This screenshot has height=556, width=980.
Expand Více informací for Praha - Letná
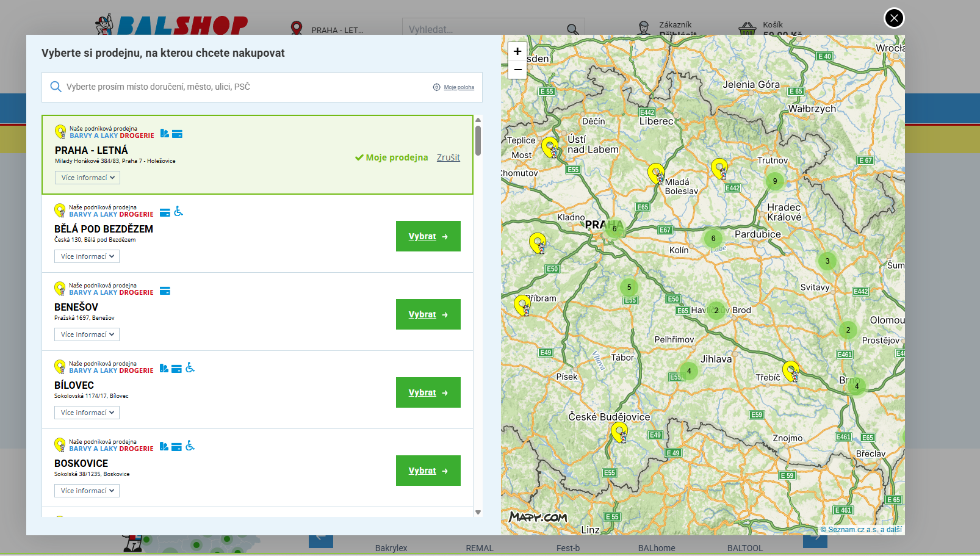pos(87,178)
